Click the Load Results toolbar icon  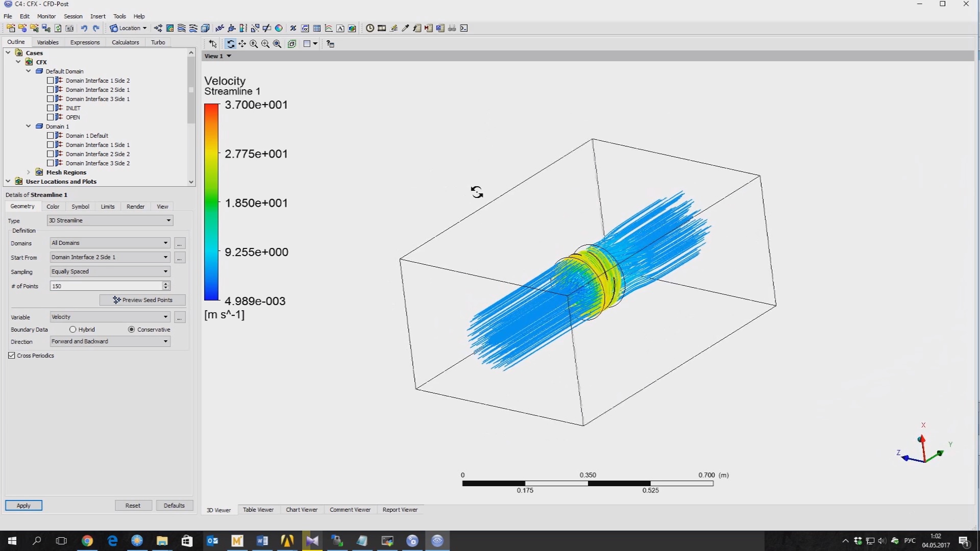click(x=11, y=28)
